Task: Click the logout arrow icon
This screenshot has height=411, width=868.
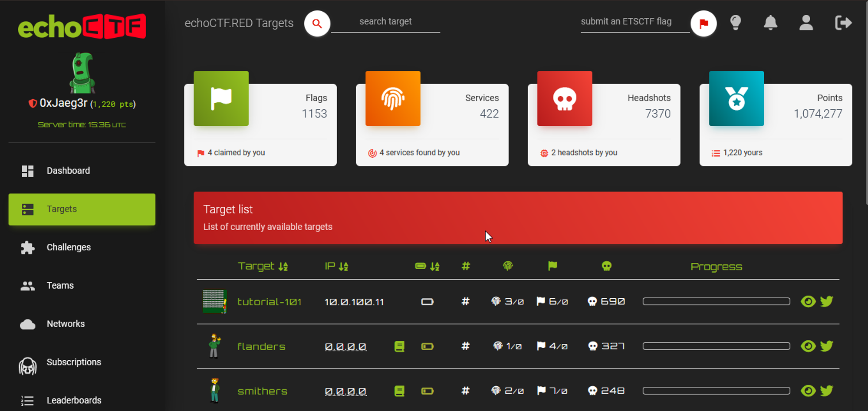Action: click(x=843, y=23)
